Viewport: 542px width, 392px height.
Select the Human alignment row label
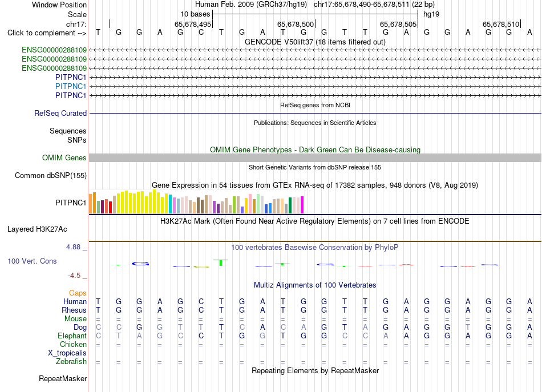(75, 301)
